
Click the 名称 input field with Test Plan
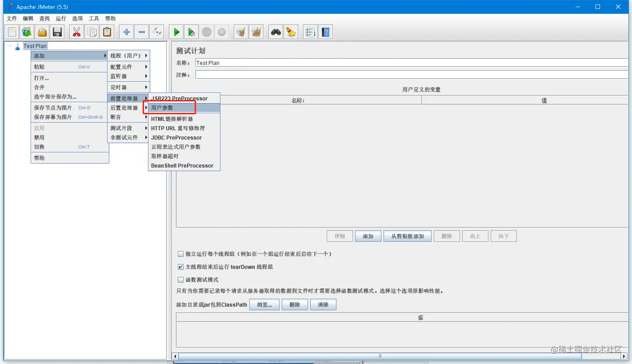click(x=412, y=63)
